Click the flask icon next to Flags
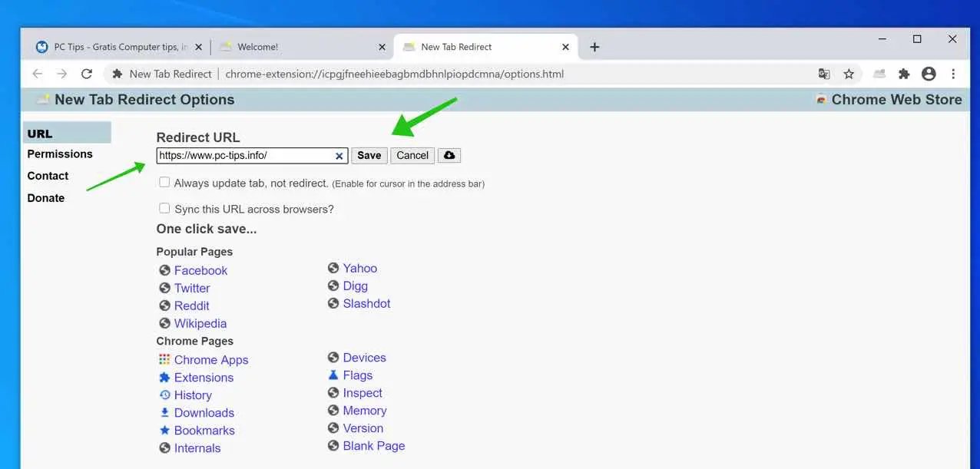Viewport: 980px width, 469px height. [333, 375]
